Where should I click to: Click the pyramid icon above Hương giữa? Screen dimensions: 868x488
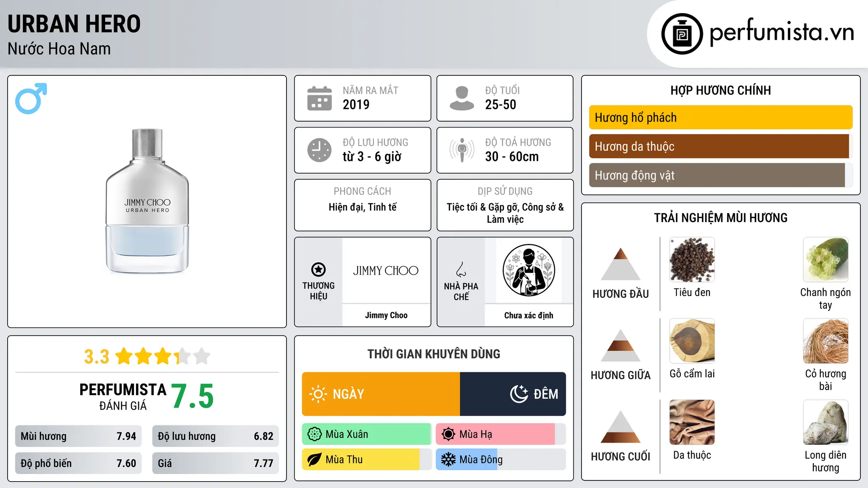pyautogui.click(x=620, y=345)
